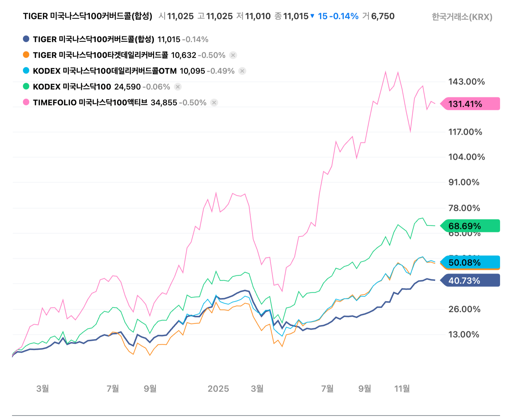
Task: Click the 78.00% y-axis label
Action: pyautogui.click(x=464, y=208)
